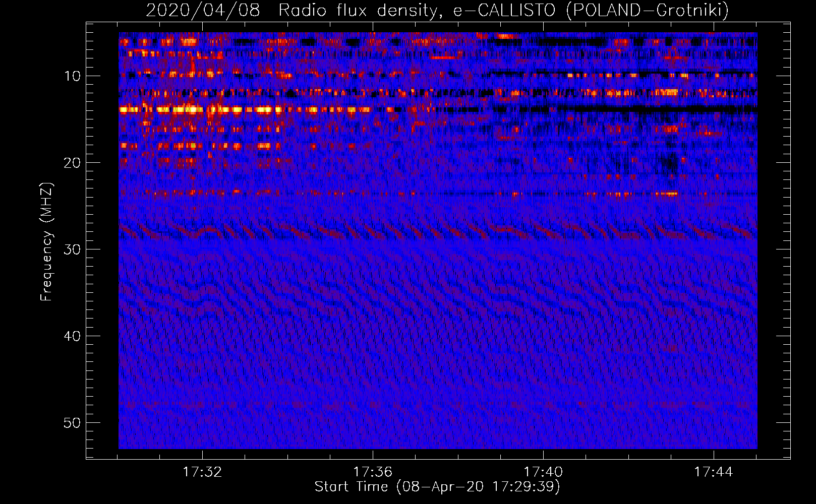
Task: Click the 20 MHz frequency tick label
Action: (73, 163)
